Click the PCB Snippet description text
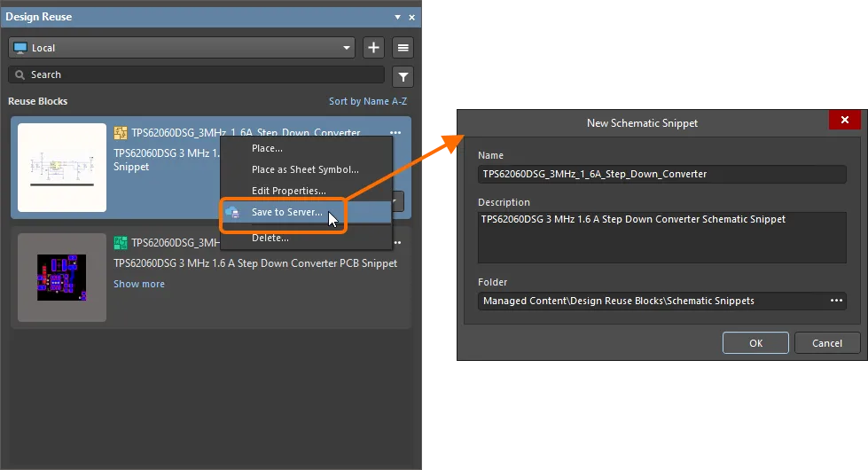 pos(255,263)
